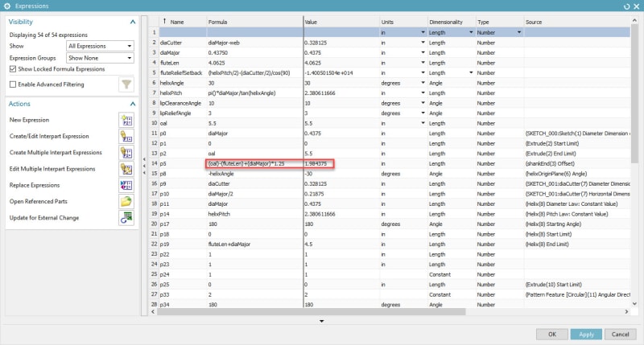Click the OK button

[552, 335]
